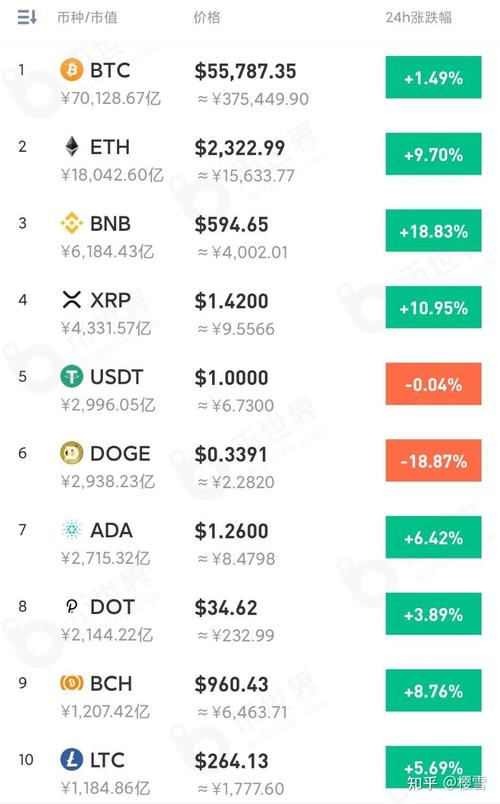
Task: Tap the DOT Polkadot coin icon
Action: (72, 607)
